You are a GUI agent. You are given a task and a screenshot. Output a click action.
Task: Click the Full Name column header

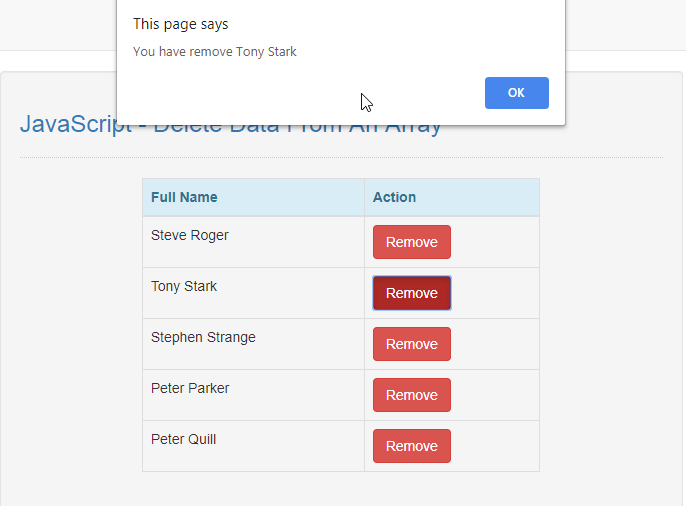[x=184, y=197]
